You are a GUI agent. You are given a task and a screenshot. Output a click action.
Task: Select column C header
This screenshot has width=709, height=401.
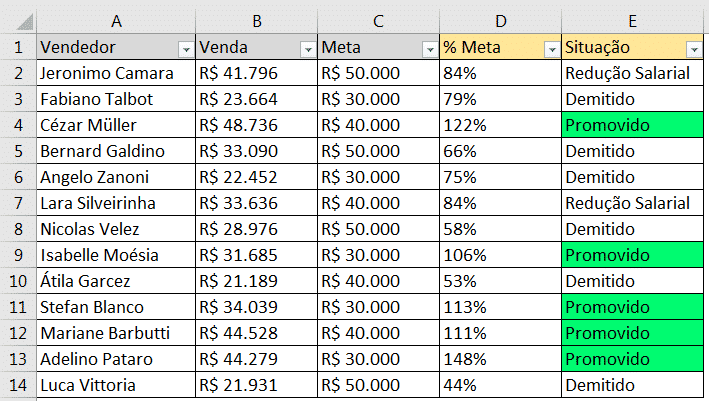[x=378, y=19]
